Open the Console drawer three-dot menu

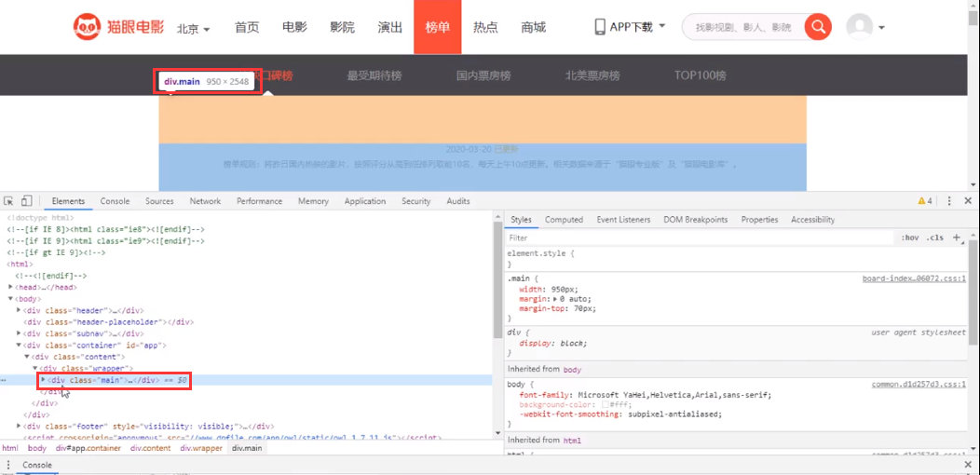pos(8,465)
